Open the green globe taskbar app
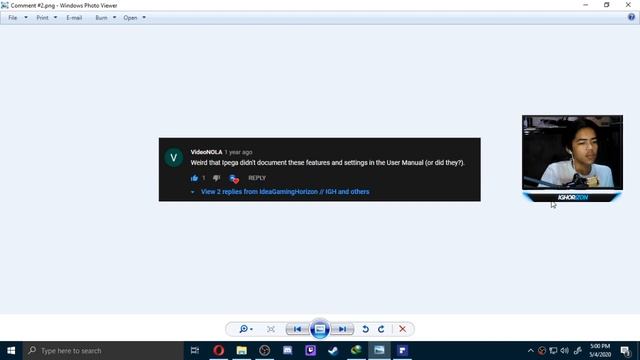 [356, 351]
